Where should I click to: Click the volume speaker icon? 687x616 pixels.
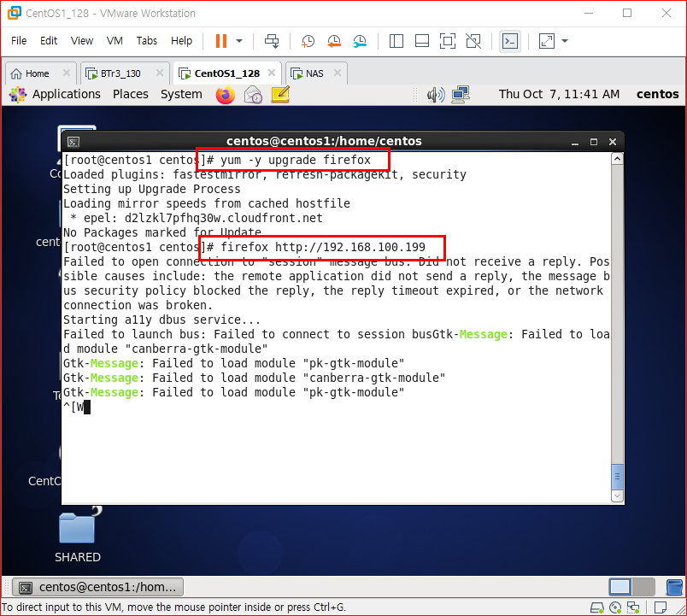pos(436,95)
